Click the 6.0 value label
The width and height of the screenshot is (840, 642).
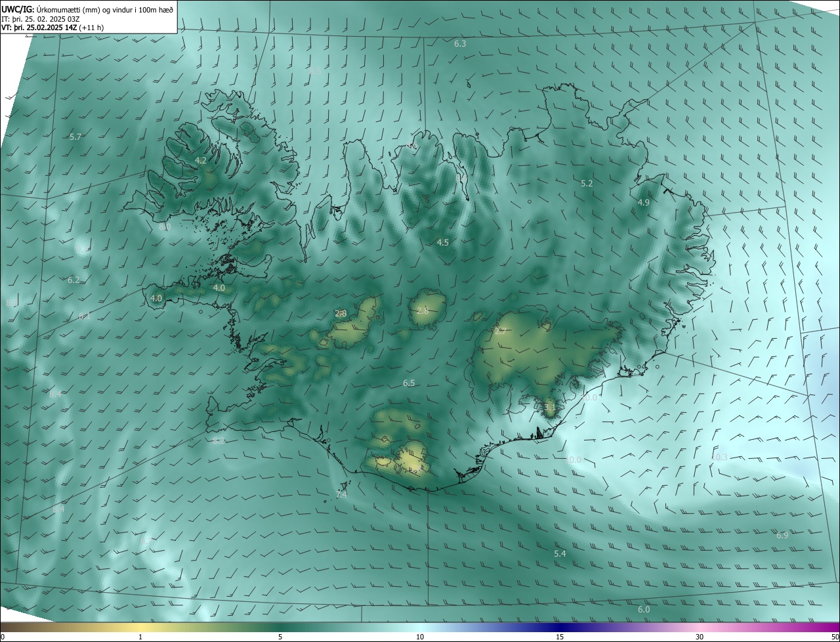click(x=644, y=610)
